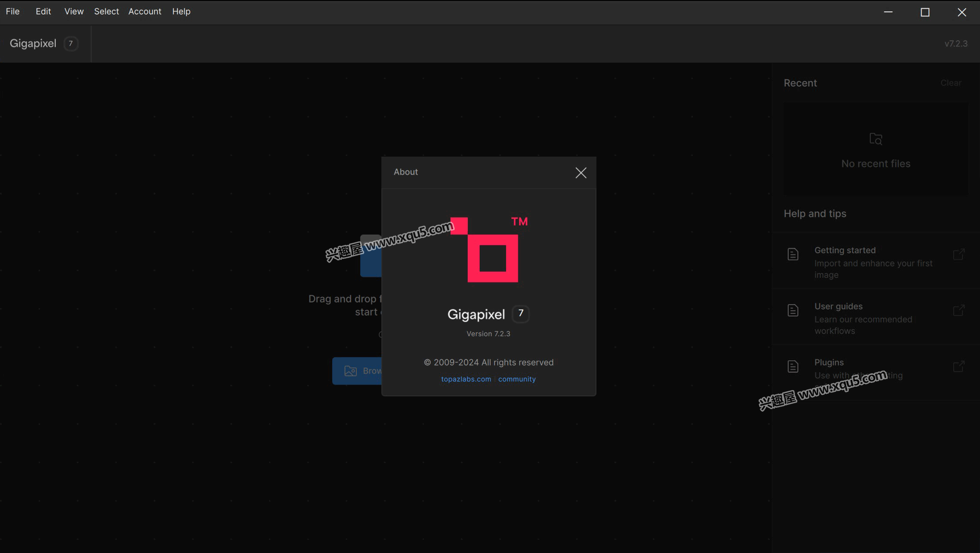Image resolution: width=980 pixels, height=553 pixels.
Task: Click the Recent section heading
Action: click(800, 83)
